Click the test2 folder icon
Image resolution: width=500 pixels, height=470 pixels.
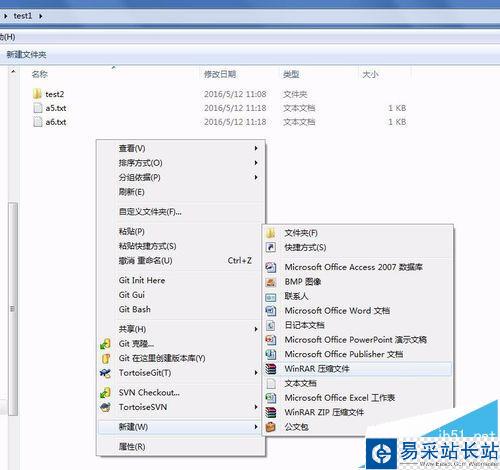click(x=37, y=94)
